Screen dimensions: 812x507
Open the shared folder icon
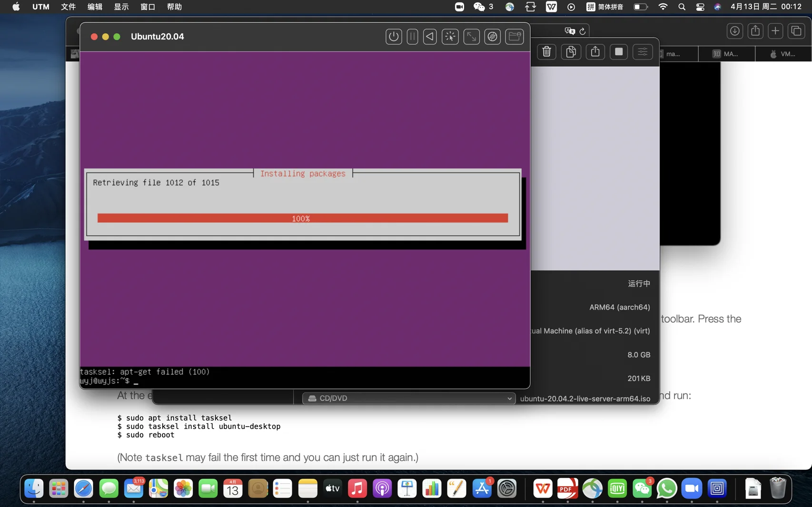pos(515,37)
